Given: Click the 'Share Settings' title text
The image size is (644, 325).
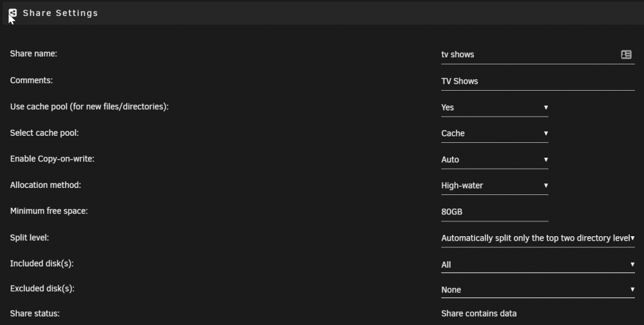Looking at the screenshot, I should tap(61, 13).
